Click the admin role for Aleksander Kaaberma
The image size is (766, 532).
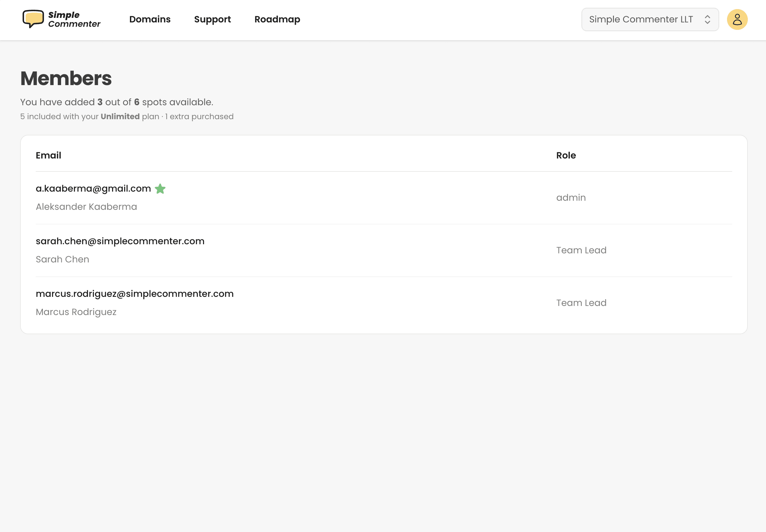[x=571, y=197]
